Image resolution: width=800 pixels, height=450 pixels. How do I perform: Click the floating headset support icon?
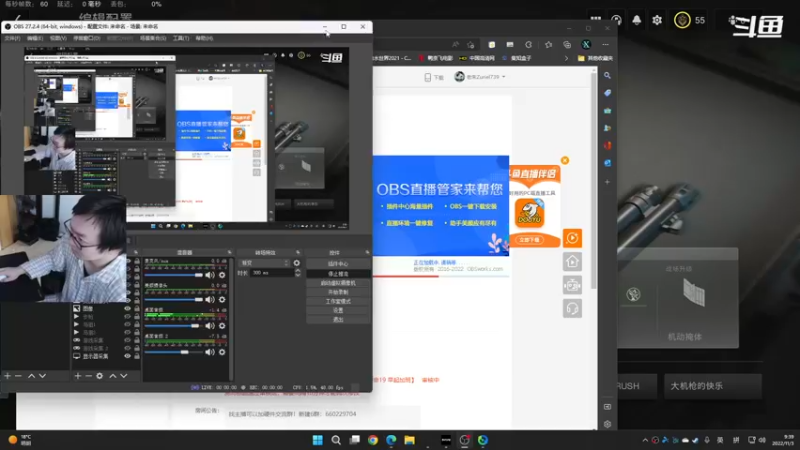(572, 309)
